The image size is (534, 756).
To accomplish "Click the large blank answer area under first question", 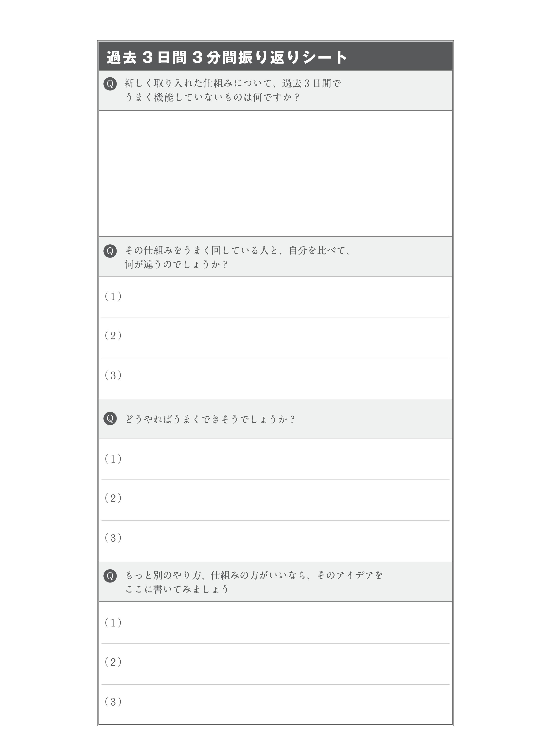I will click(x=275, y=173).
